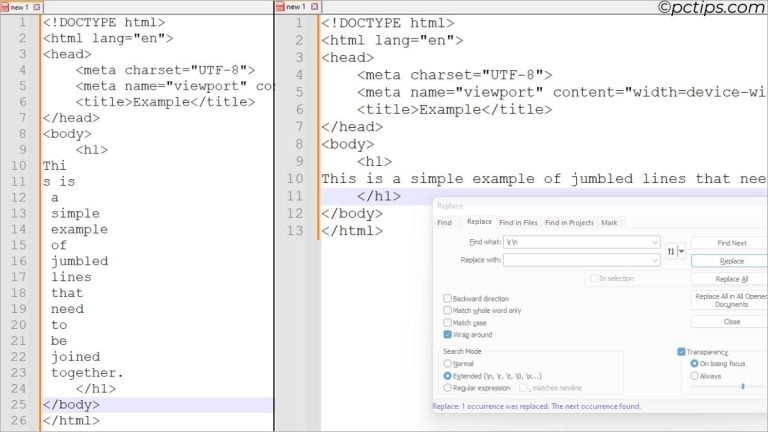The width and height of the screenshot is (768, 432).
Task: Click the highlighted </body> line 25 in the left pane
Action: click(x=157, y=405)
